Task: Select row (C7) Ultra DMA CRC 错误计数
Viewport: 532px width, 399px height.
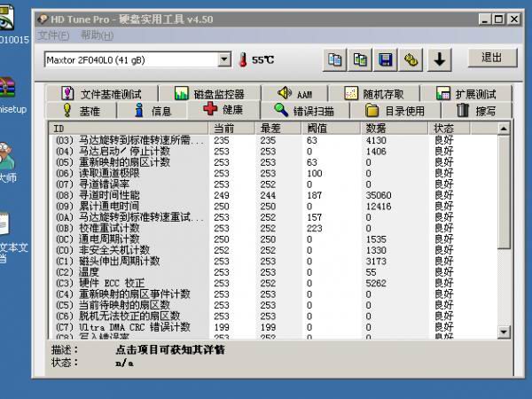Action: tap(273, 327)
